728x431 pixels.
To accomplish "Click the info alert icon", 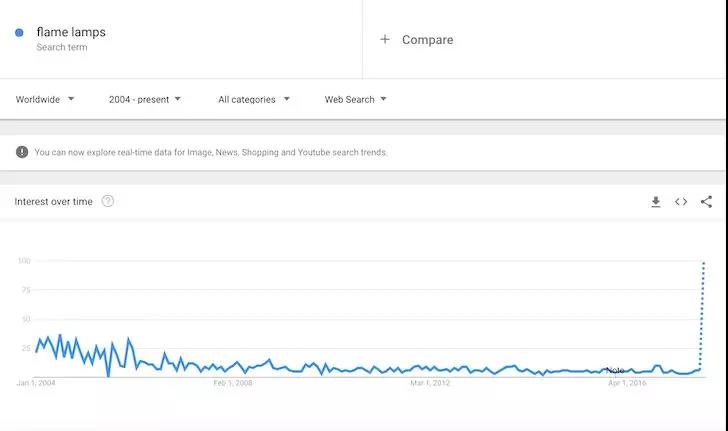I will [x=22, y=152].
